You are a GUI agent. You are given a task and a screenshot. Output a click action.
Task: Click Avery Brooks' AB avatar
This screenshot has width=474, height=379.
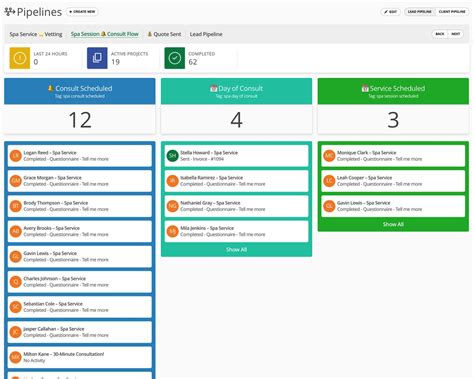pyautogui.click(x=16, y=231)
